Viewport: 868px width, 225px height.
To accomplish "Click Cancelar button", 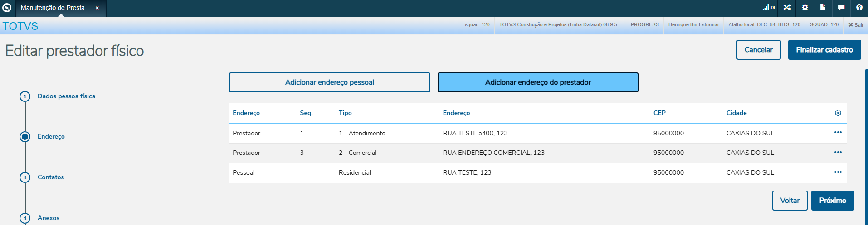I will 758,50.
